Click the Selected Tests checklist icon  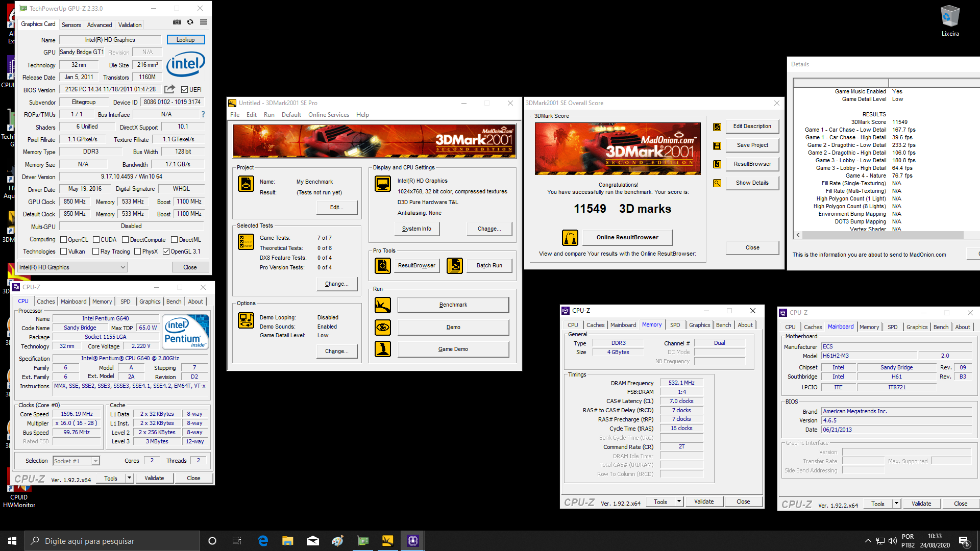tap(246, 241)
